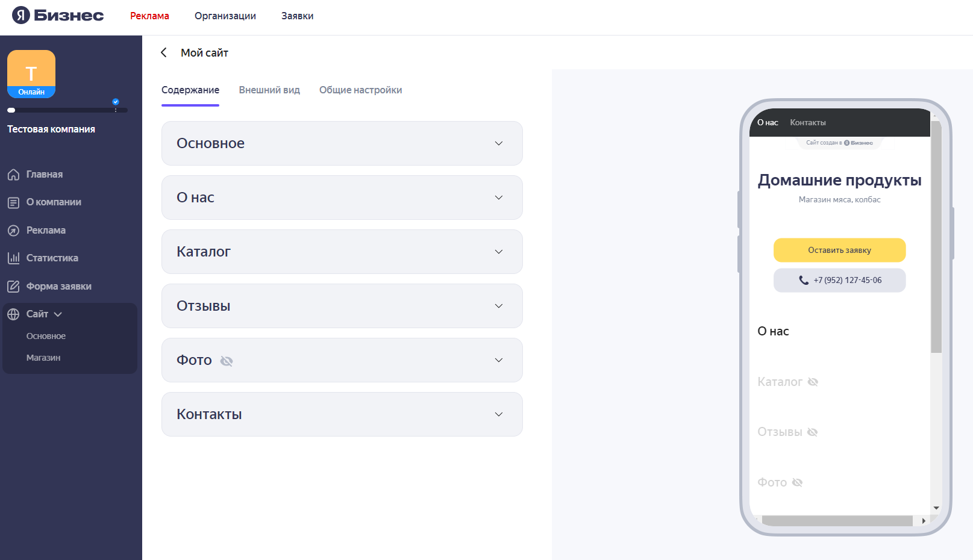Toggle Отзывы visibility eye in phone preview
The height and width of the screenshot is (560, 973).
(x=812, y=432)
